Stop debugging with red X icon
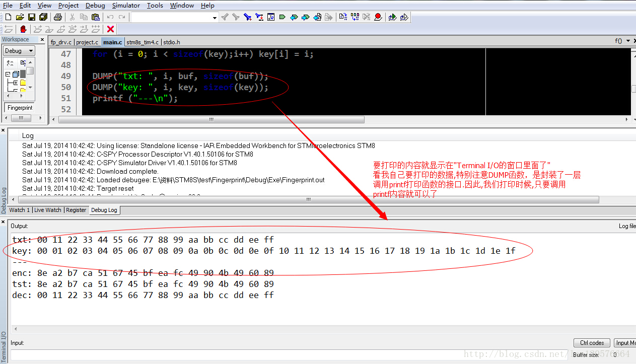This screenshot has height=364, width=636. [x=110, y=29]
